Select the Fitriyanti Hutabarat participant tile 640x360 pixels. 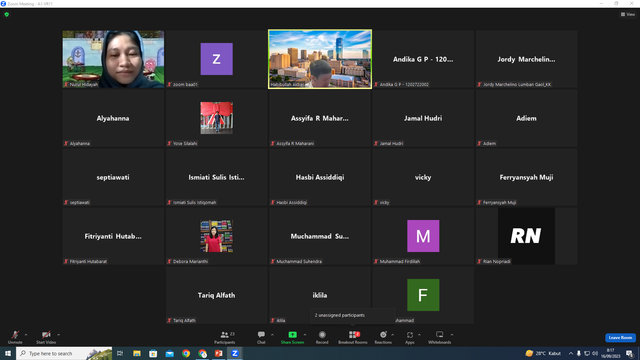coord(113,236)
